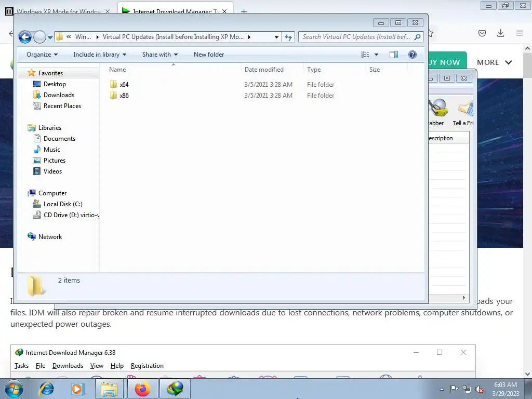532x399 pixels.
Task: Click the Internet Download Manager taskbar icon
Action: [175, 389]
